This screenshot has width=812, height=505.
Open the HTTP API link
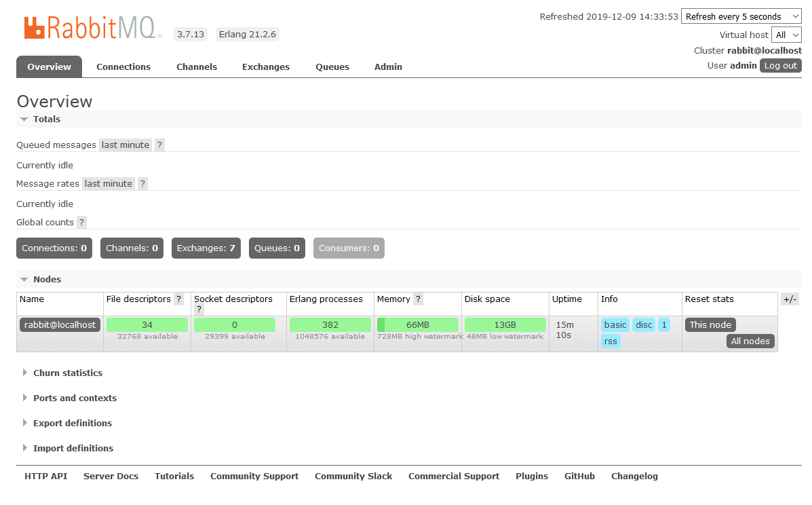pyautogui.click(x=45, y=476)
